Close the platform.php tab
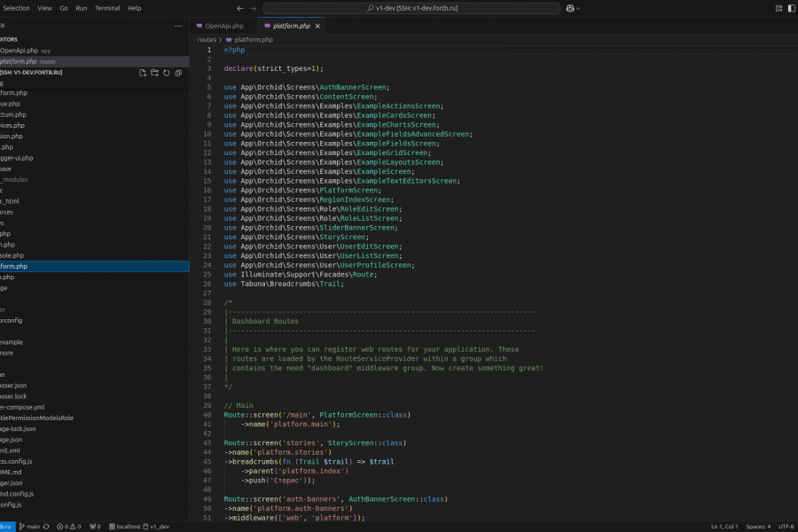The height and width of the screenshot is (532, 798). point(318,27)
